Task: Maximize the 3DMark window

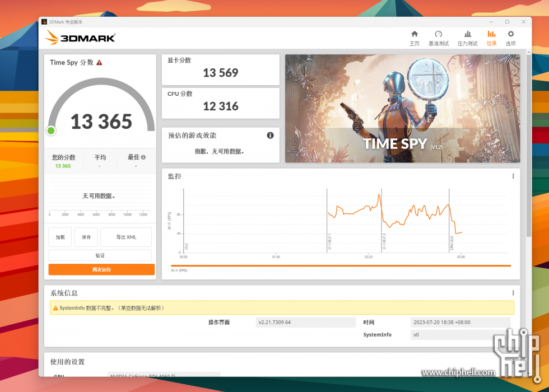Action: click(x=507, y=22)
